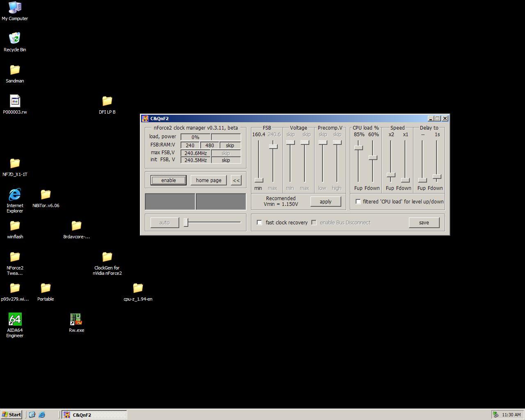525x420 pixels.
Task: Click Precomp.V high slider handle
Action: 337,142
